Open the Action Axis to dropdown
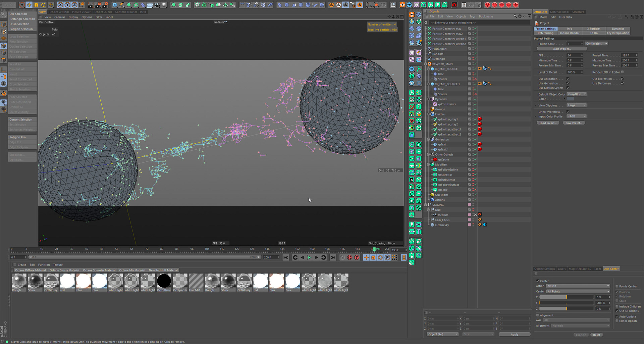Viewport: 644px width, 344px height. 578,286
